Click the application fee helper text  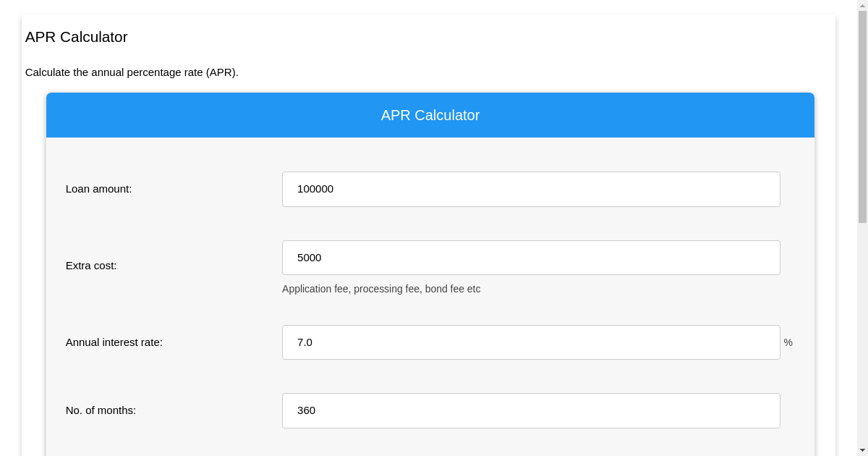tap(381, 289)
